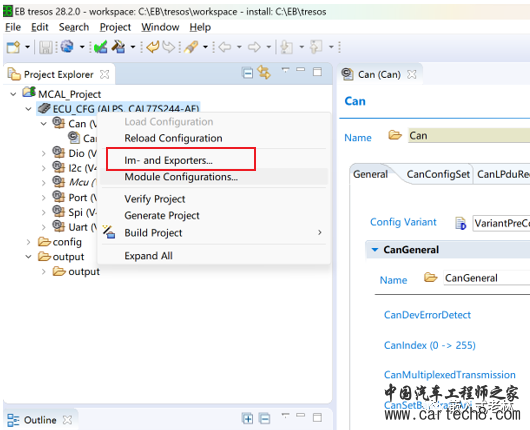Expand the Spi module tree node
This screenshot has width=530, height=430.
coord(44,213)
